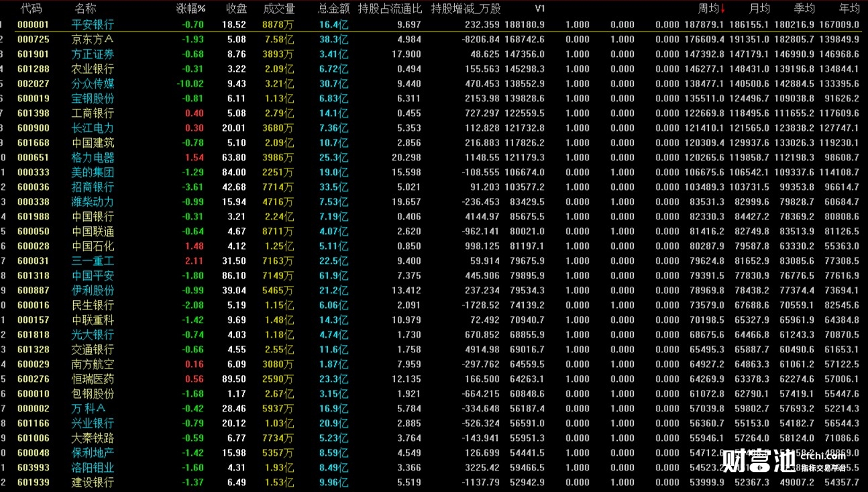Select the 工商银行 stock name
Viewport: 868px width, 492px height.
pyautogui.click(x=93, y=113)
